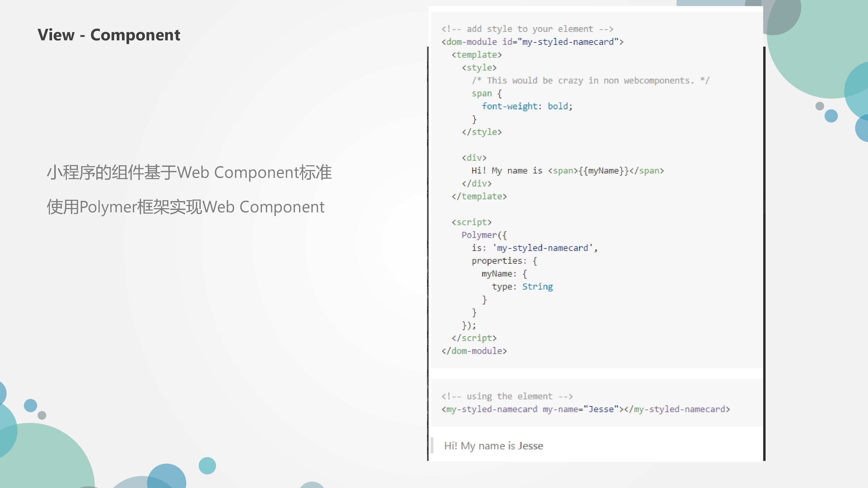Click the opening <div> tag

474,158
